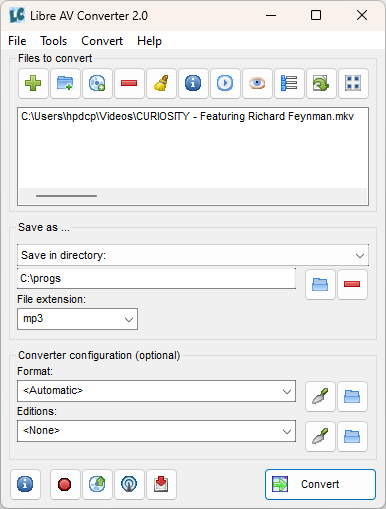Viewport: 386px width, 509px height.
Task: Add folder to conversion list
Action: (65, 83)
